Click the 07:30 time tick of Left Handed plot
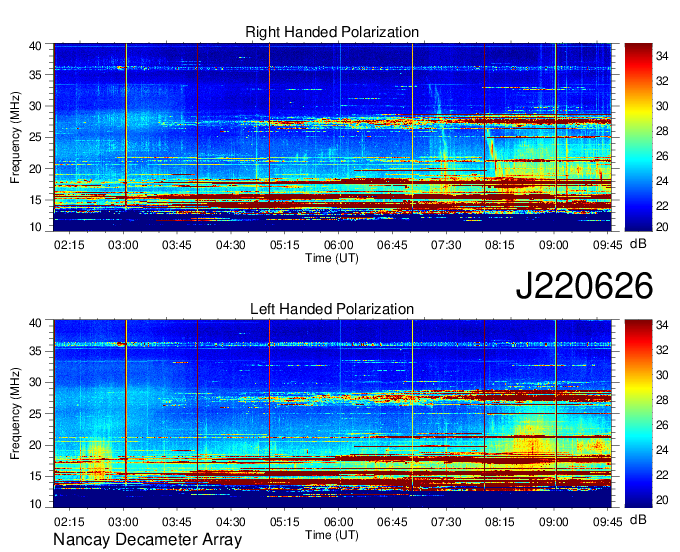680x552 pixels. click(x=446, y=522)
